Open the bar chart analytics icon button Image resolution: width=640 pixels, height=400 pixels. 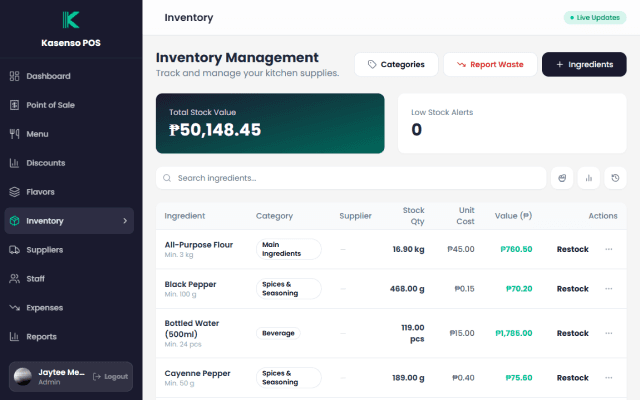pyautogui.click(x=589, y=178)
